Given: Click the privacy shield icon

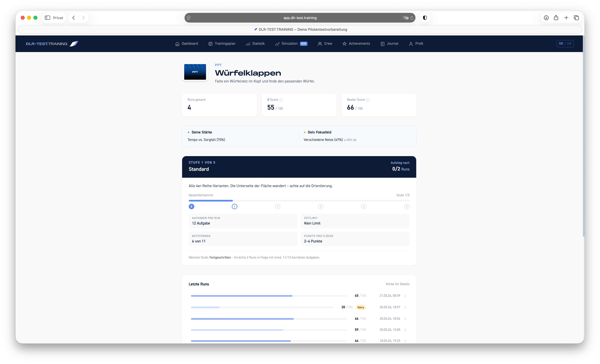Looking at the screenshot, I should pyautogui.click(x=425, y=18).
